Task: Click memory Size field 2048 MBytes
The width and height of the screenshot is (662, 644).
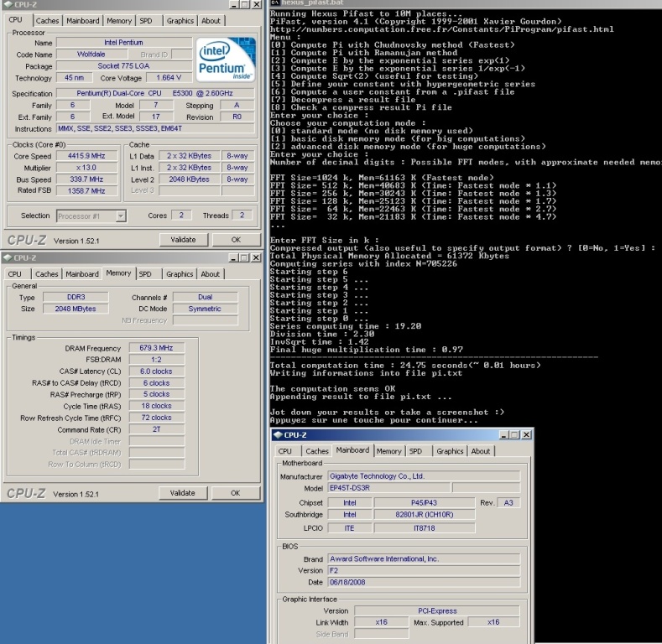Action: [x=76, y=309]
